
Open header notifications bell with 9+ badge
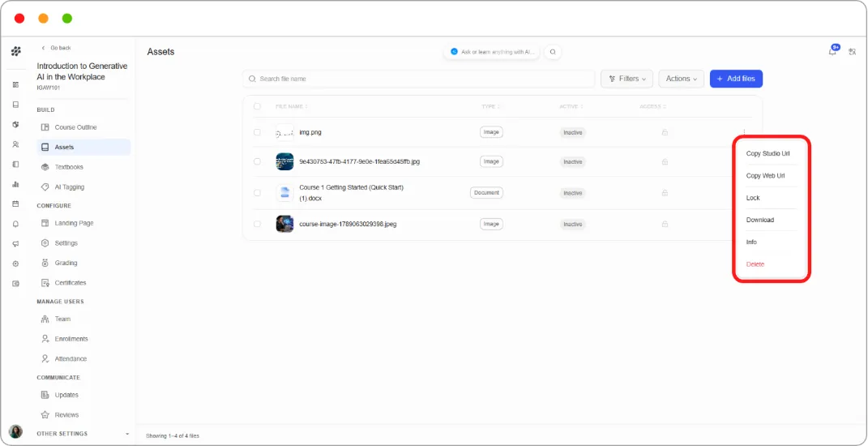pos(833,50)
